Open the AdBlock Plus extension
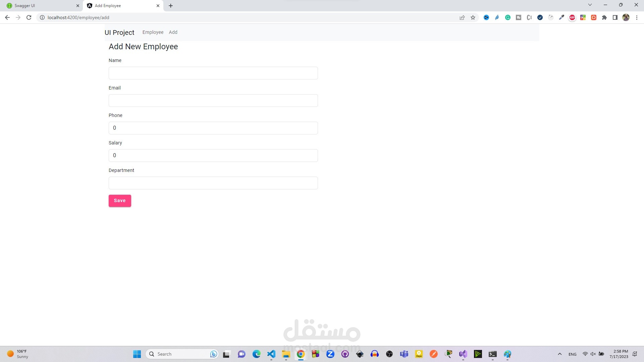The image size is (644, 362). 572,17
